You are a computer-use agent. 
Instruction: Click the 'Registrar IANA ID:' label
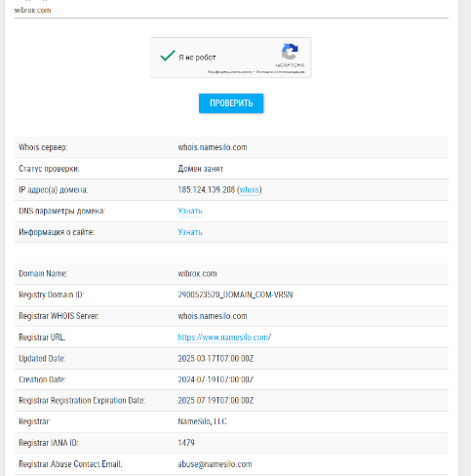click(x=49, y=443)
